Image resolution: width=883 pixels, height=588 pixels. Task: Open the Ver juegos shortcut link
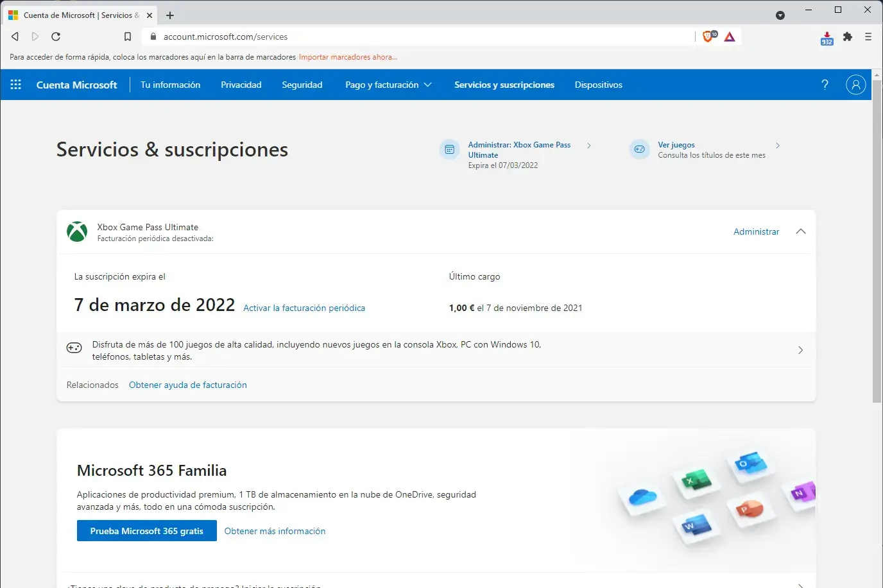click(x=676, y=145)
